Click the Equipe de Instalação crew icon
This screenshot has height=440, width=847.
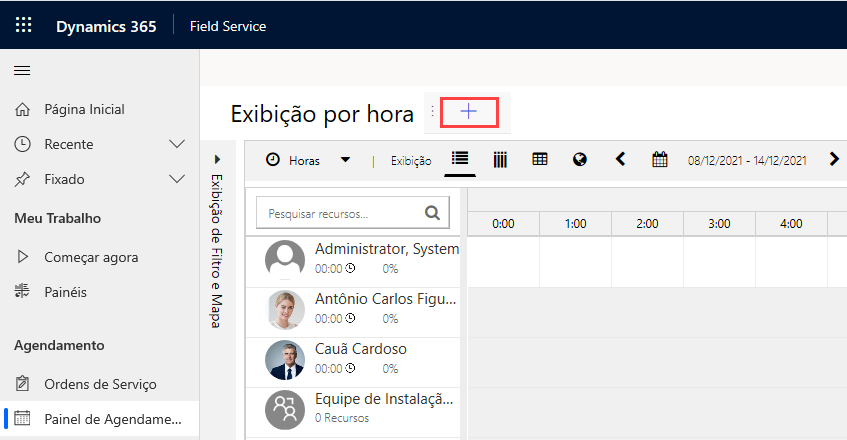pos(285,410)
